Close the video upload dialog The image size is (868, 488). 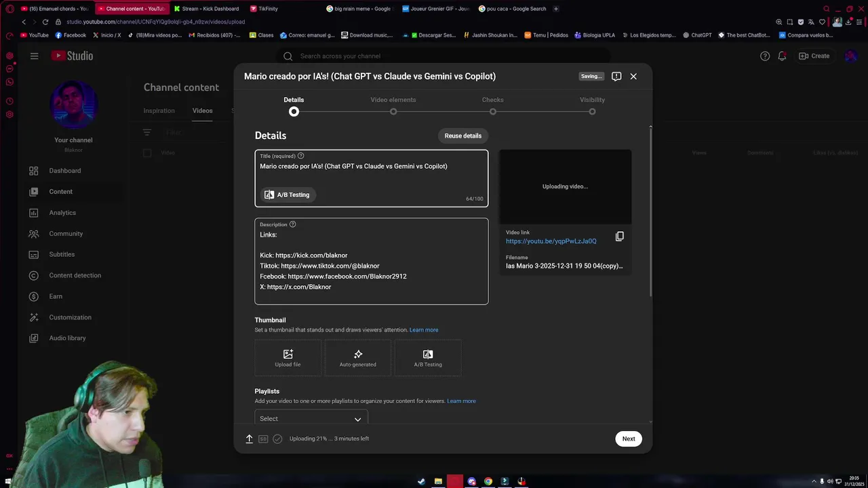633,76
